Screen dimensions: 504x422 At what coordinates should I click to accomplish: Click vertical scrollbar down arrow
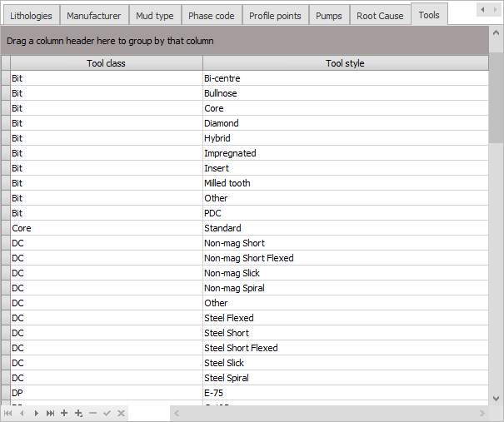pyautogui.click(x=496, y=399)
